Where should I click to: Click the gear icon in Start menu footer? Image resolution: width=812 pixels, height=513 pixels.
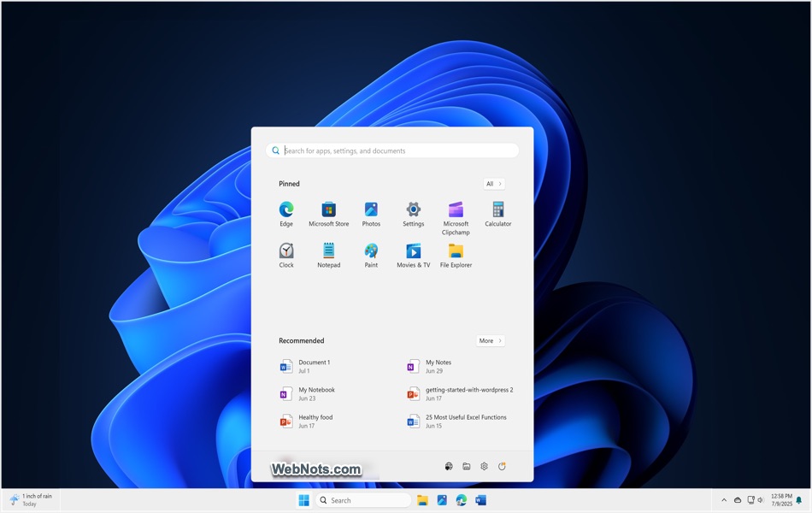point(484,466)
